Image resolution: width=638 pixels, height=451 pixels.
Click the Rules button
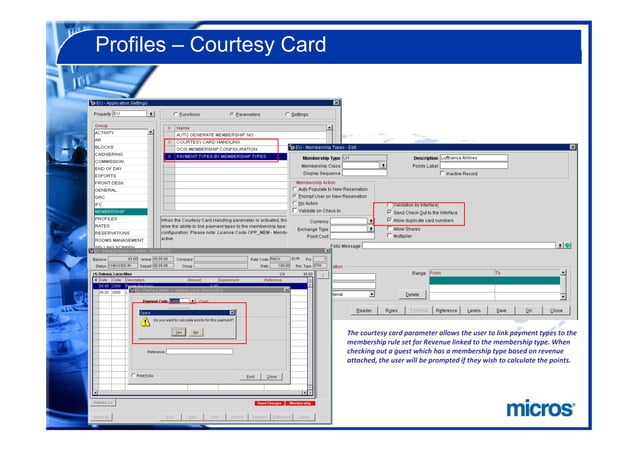(x=391, y=310)
